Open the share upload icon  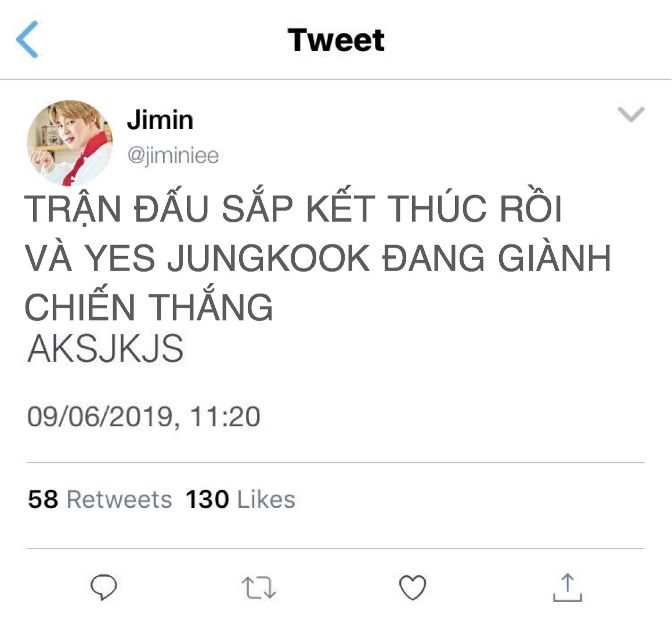(568, 587)
